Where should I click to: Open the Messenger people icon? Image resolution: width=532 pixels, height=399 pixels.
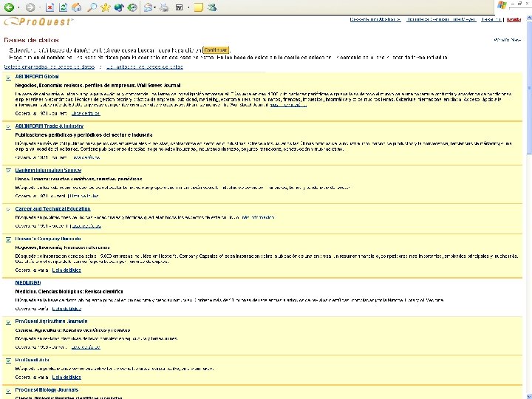tap(212, 7)
